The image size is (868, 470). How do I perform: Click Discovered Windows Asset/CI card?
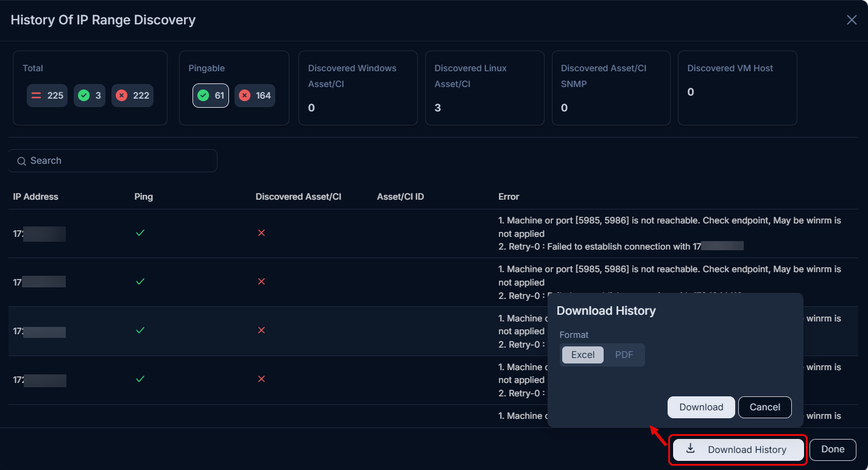tap(358, 88)
